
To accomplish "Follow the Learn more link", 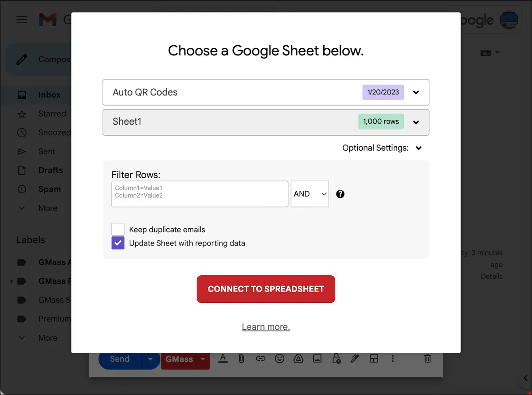I will [266, 327].
